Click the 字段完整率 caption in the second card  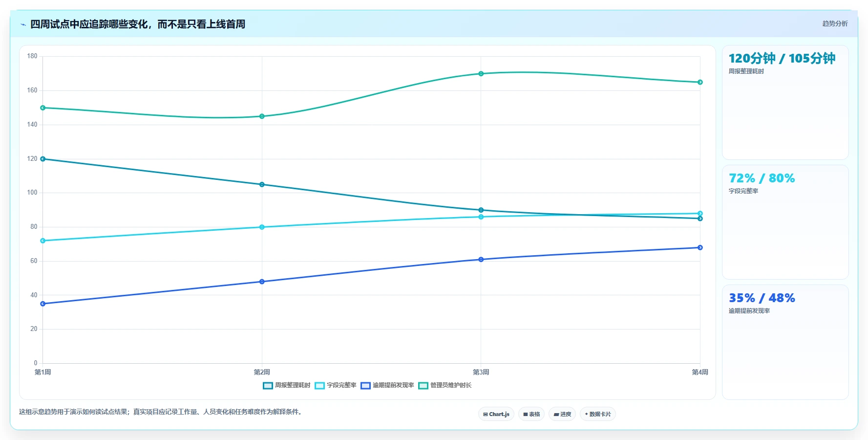[x=743, y=191]
